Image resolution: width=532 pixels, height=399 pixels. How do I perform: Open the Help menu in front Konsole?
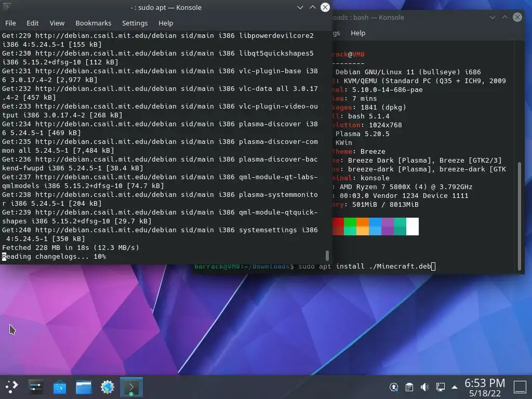166,23
